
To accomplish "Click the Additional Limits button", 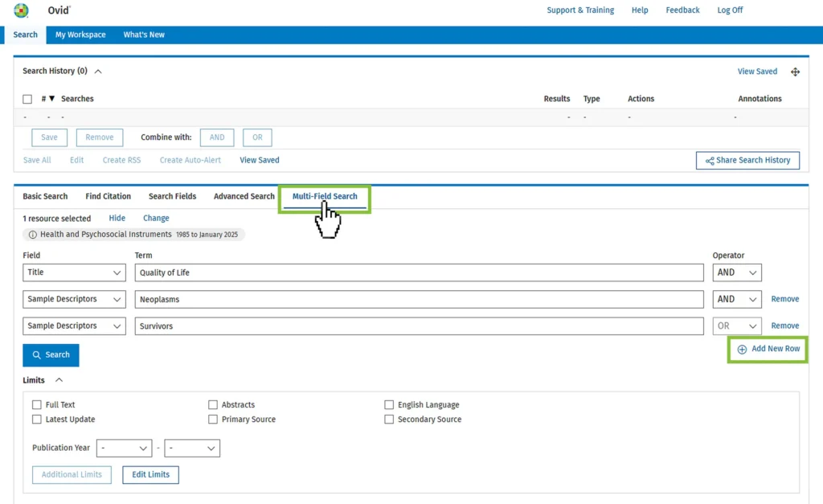I will 72,474.
